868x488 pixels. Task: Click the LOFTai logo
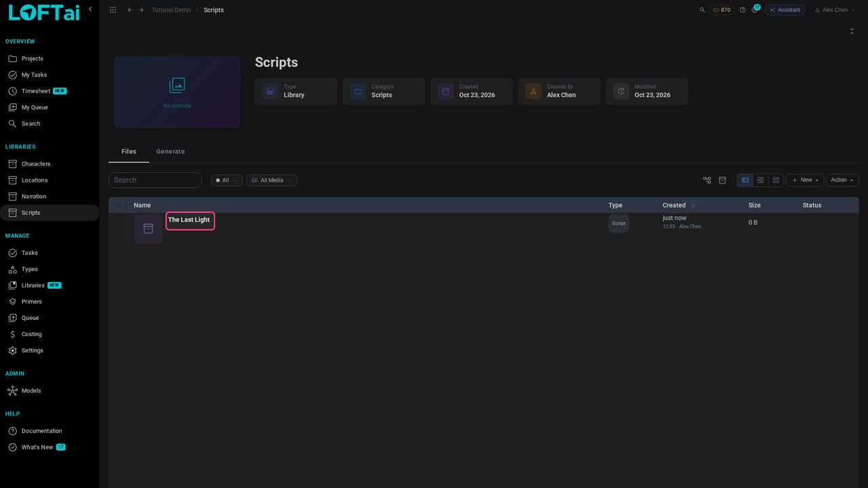pyautogui.click(x=44, y=12)
